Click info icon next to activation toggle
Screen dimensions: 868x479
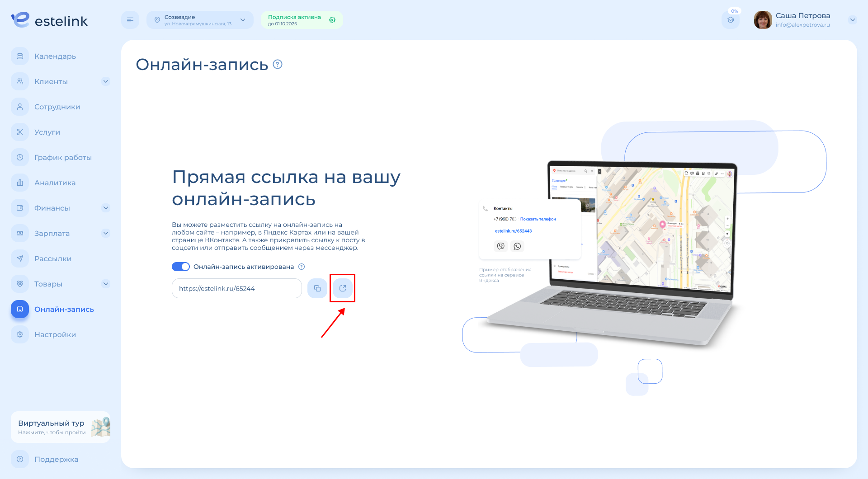(302, 267)
